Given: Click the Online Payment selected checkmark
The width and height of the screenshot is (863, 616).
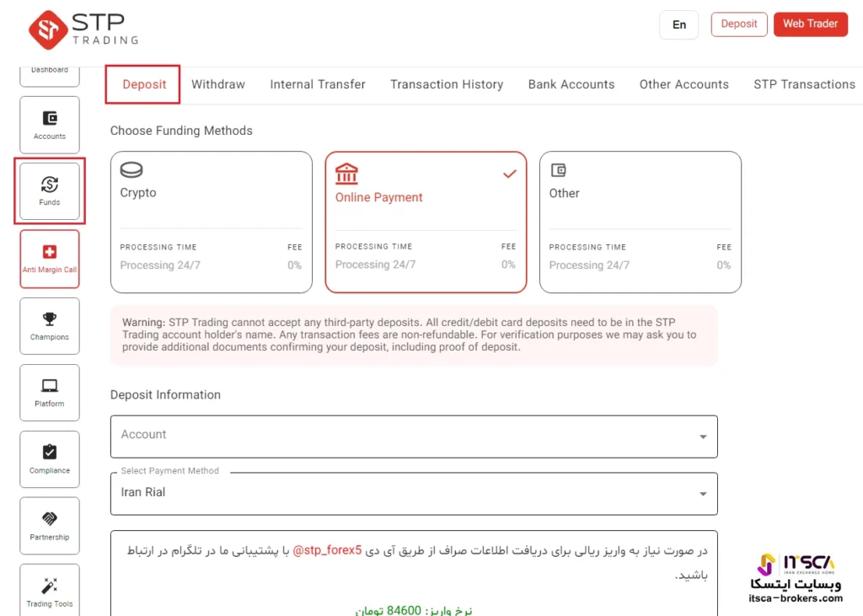Looking at the screenshot, I should click(x=510, y=174).
